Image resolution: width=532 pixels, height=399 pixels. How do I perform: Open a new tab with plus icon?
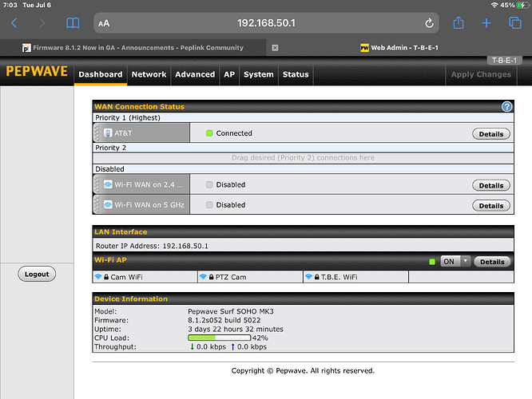pos(486,23)
